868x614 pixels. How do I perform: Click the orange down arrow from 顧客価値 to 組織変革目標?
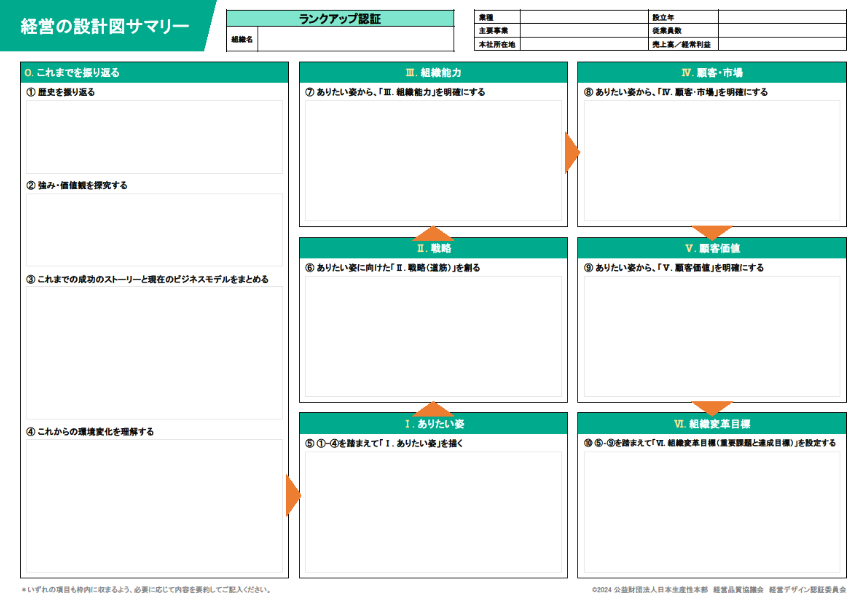point(712,409)
